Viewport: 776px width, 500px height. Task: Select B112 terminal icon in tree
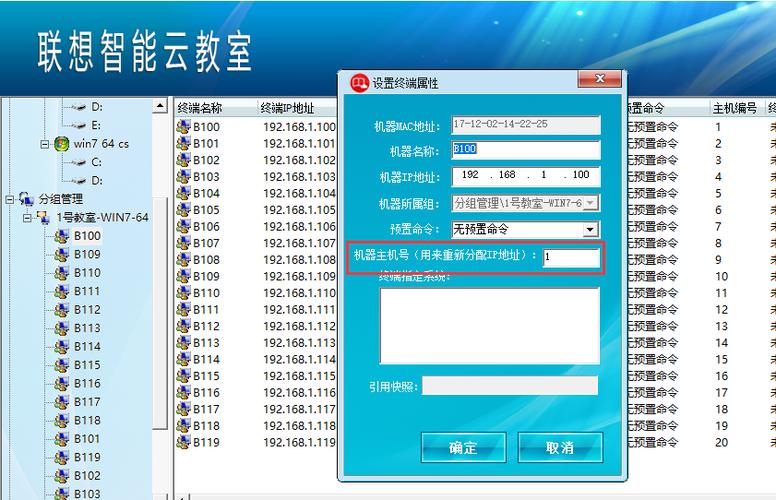pos(62,310)
